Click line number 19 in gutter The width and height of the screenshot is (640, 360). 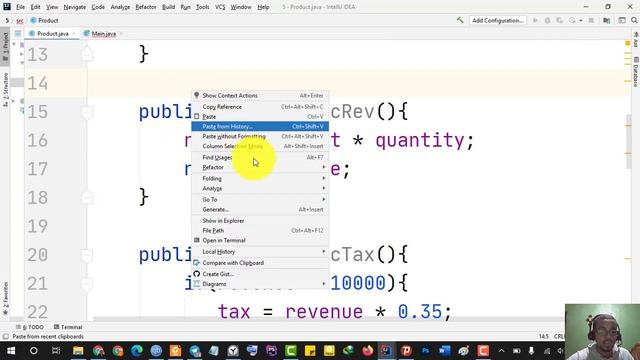[x=38, y=227]
